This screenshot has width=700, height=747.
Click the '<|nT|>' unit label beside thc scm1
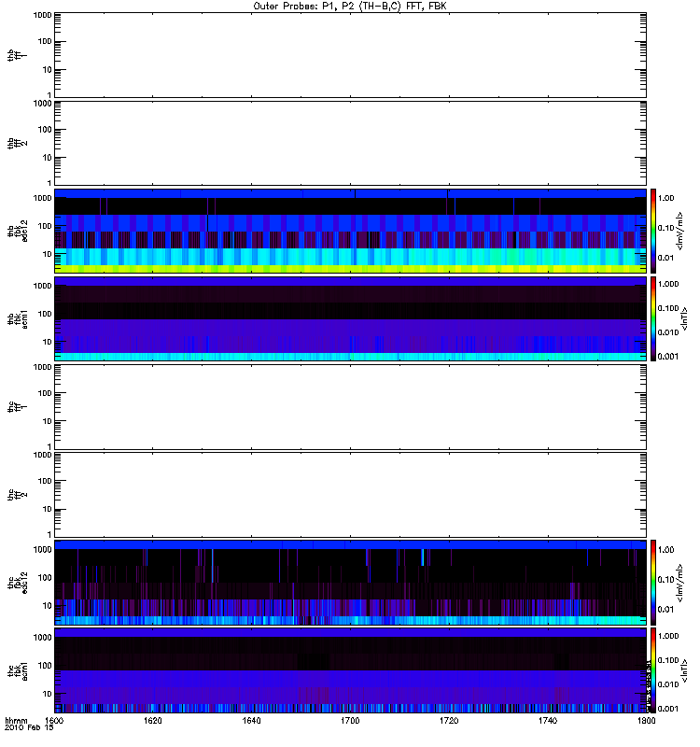point(684,670)
